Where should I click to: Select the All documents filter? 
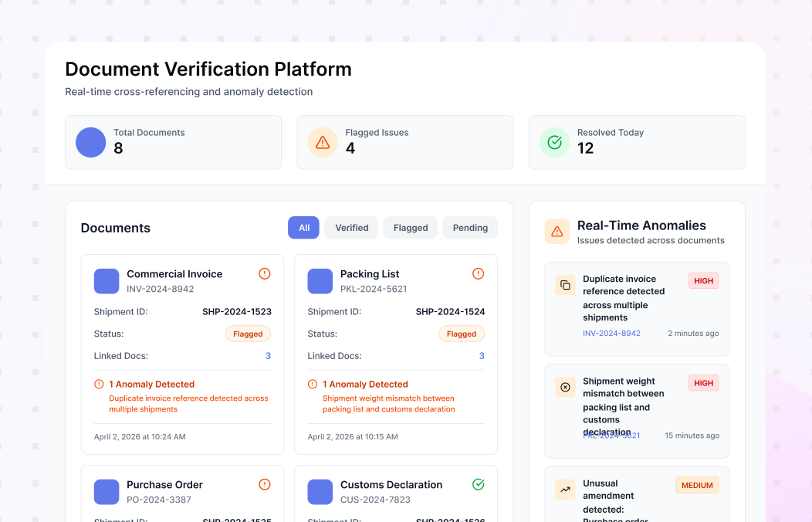[x=304, y=228]
